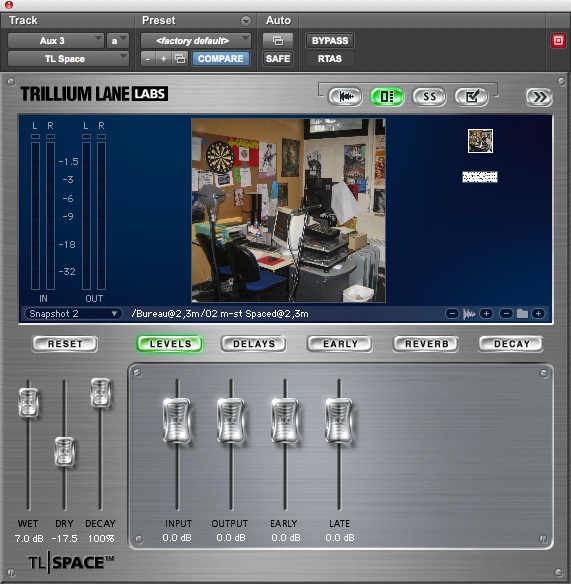
Task: Show the waveform display mode
Action: [x=345, y=97]
